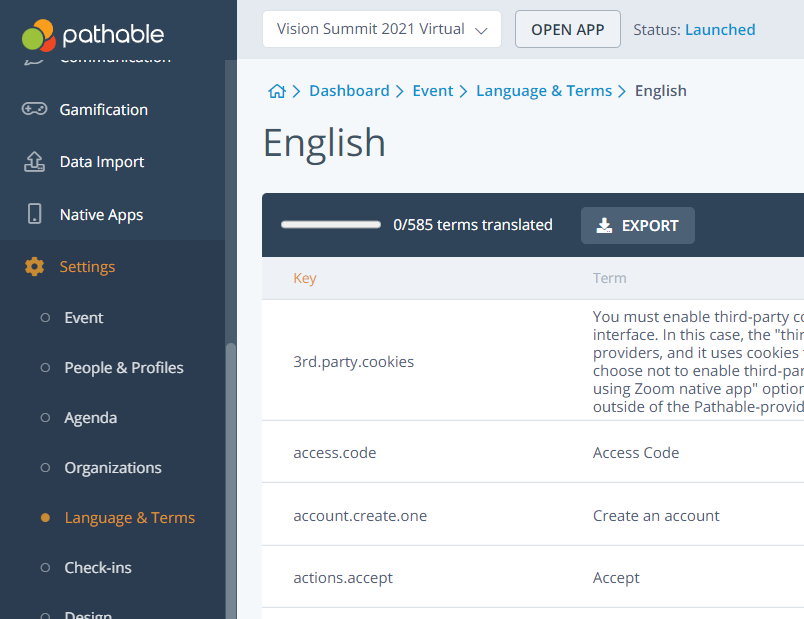Click the Gamification gamepad icon

[34, 109]
